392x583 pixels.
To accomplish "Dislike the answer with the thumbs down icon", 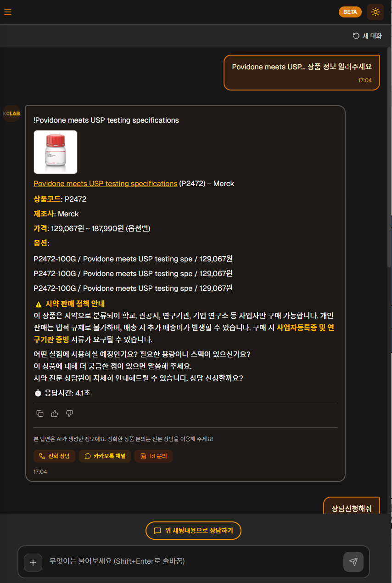I will tap(69, 413).
